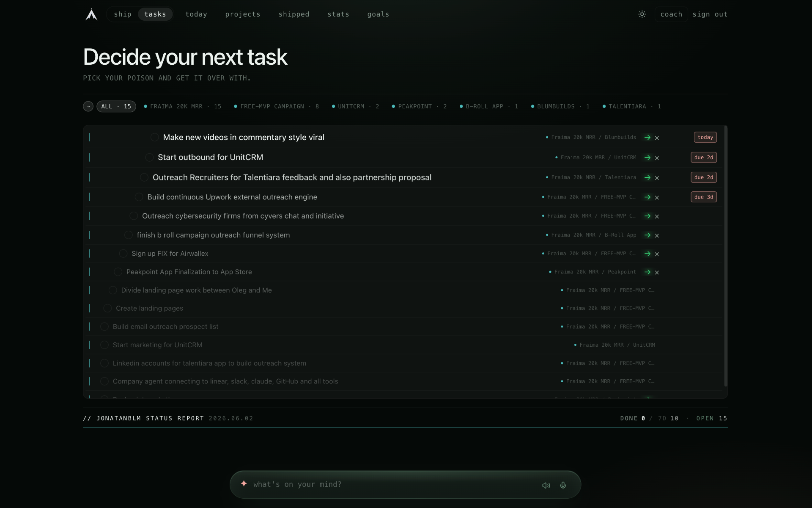Click green arrow on Peakpoint App Finalization row

tap(647, 272)
